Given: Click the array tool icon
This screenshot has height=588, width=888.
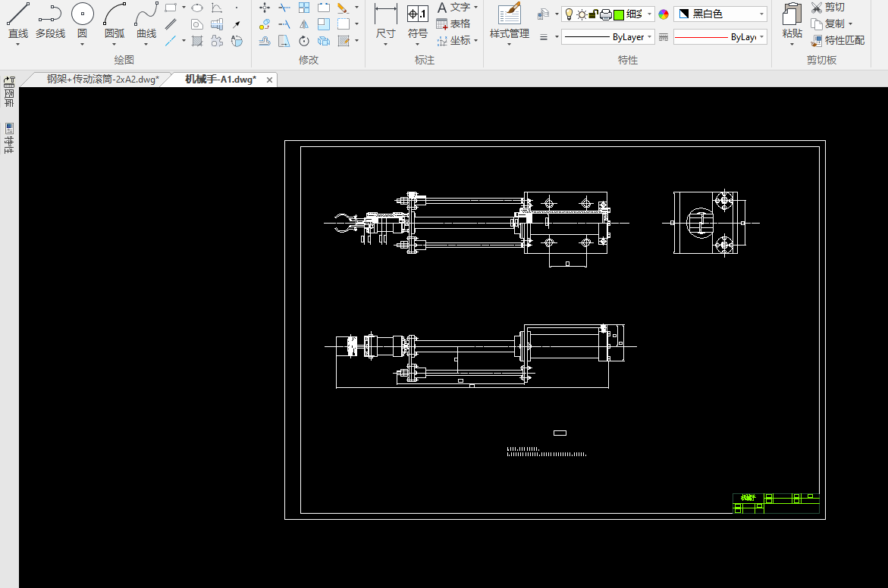Looking at the screenshot, I should coord(304,8).
